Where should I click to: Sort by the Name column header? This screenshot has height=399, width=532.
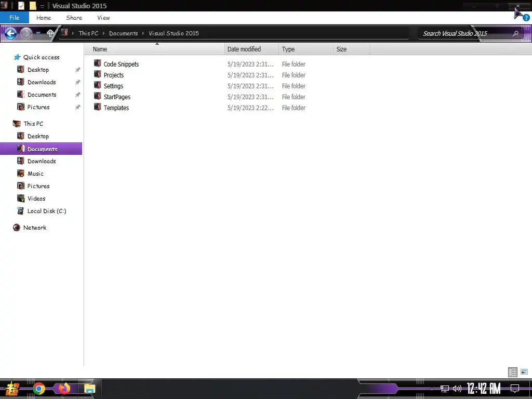tap(154, 49)
